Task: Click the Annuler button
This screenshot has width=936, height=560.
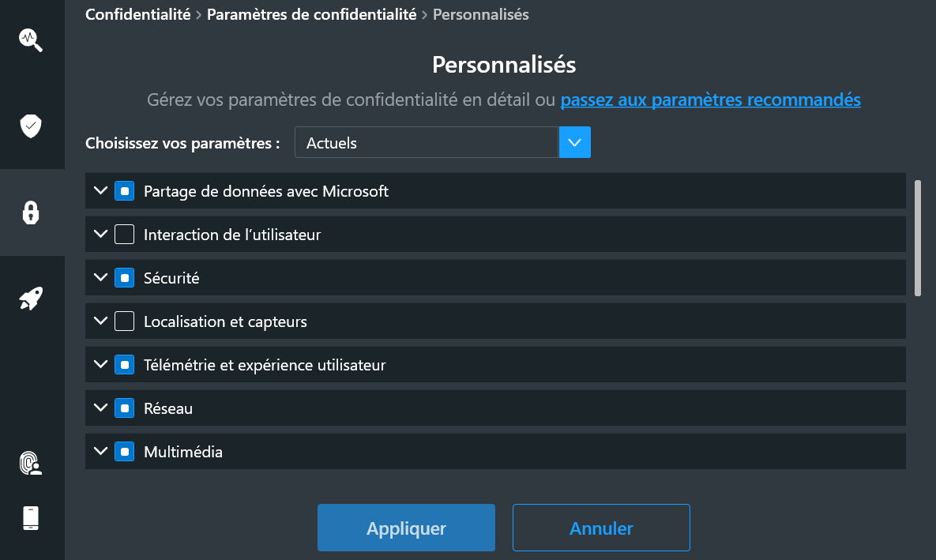Action: coord(600,527)
